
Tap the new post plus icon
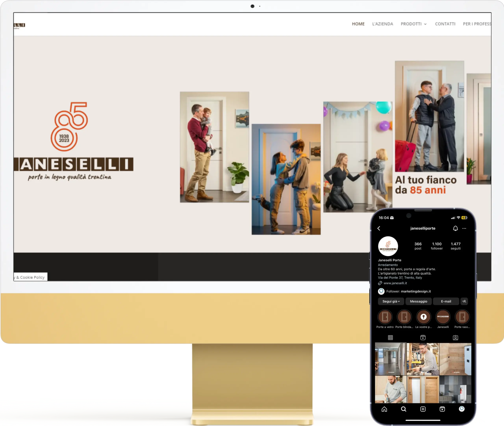(x=423, y=409)
